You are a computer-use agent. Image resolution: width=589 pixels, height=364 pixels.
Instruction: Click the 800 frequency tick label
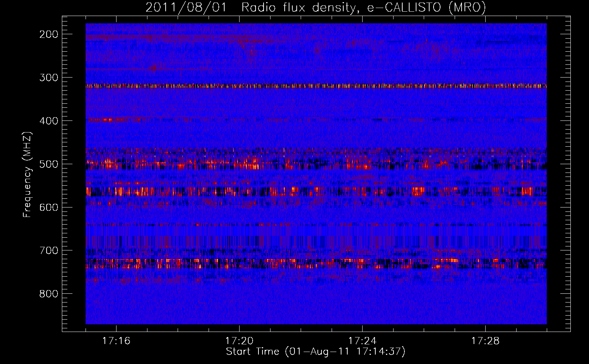pos(48,294)
